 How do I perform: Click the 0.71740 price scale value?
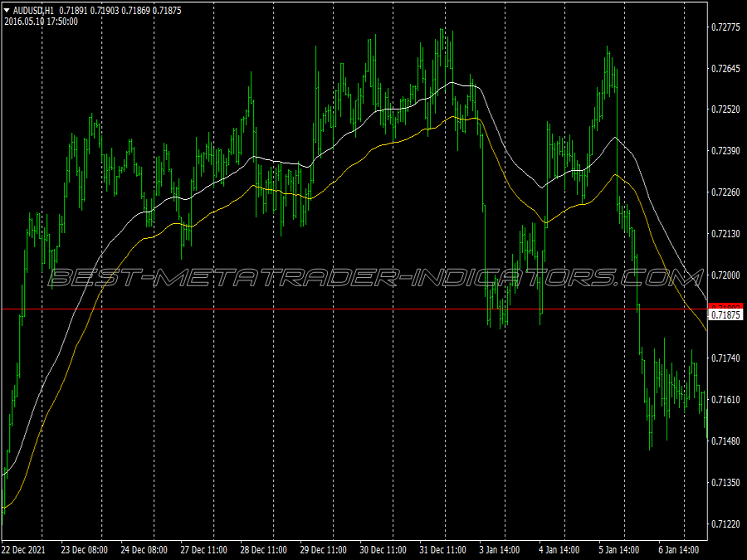coord(725,358)
